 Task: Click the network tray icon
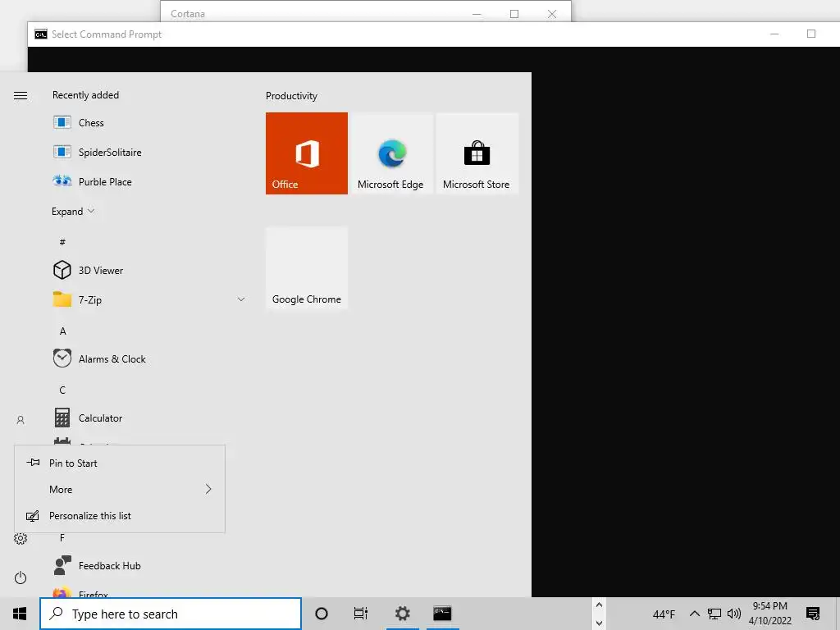[x=714, y=614]
